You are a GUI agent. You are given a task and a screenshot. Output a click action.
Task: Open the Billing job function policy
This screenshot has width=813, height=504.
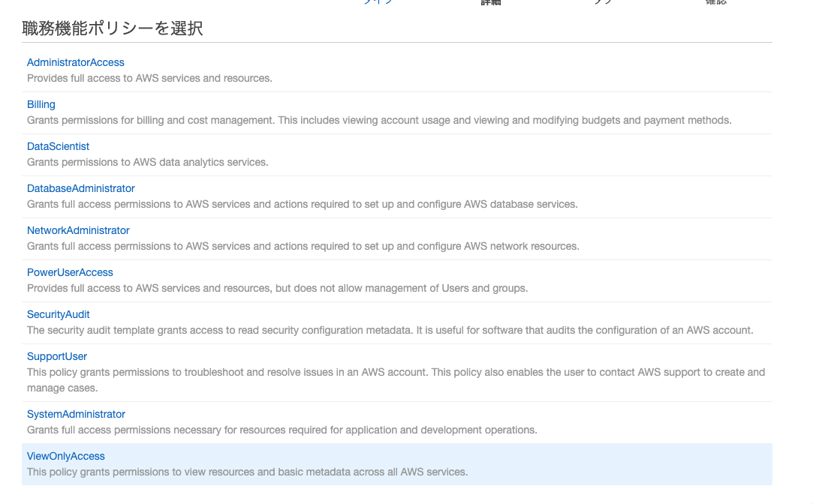pyautogui.click(x=41, y=104)
